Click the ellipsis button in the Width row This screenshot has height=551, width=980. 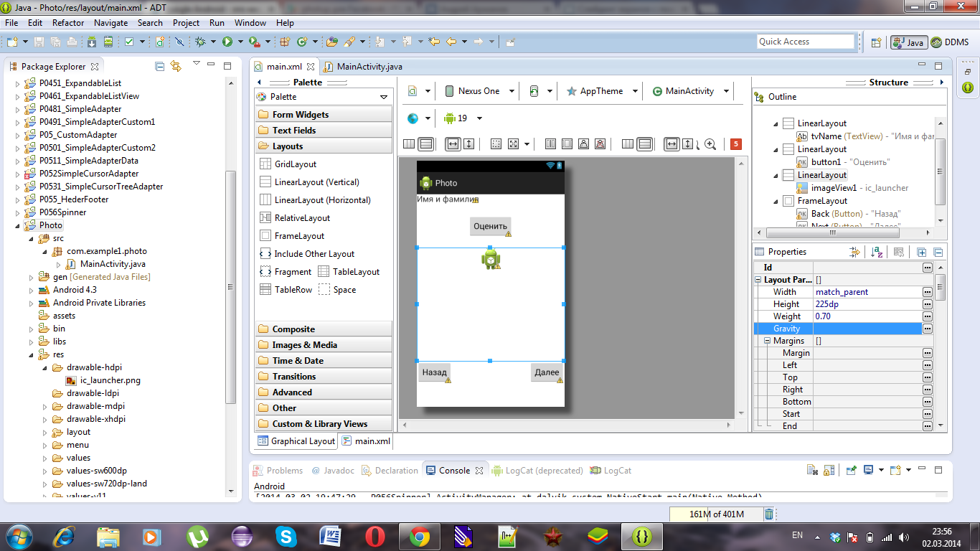click(928, 292)
